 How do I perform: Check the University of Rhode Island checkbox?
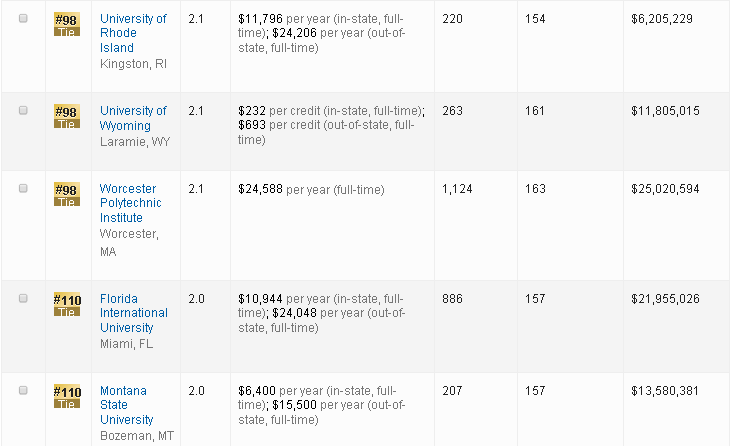[x=23, y=19]
